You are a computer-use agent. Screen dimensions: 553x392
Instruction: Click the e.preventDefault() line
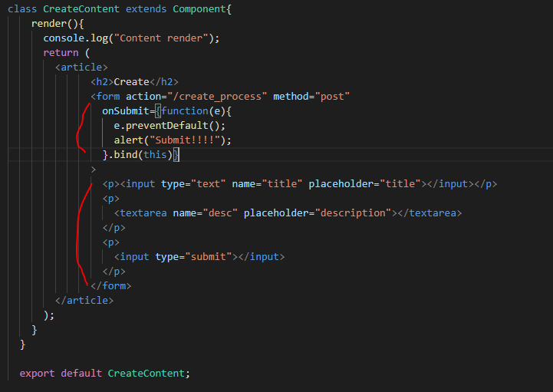point(170,126)
